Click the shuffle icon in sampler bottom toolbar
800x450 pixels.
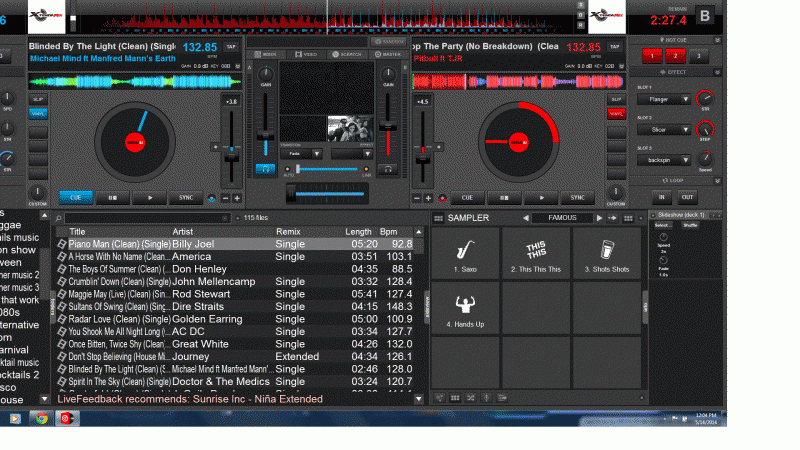[x=470, y=398]
